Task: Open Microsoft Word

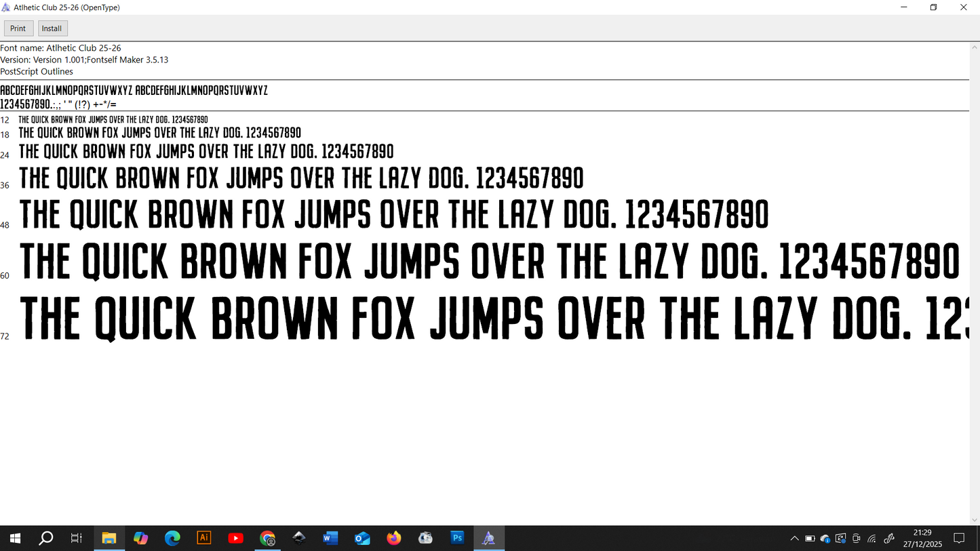Action: point(330,537)
